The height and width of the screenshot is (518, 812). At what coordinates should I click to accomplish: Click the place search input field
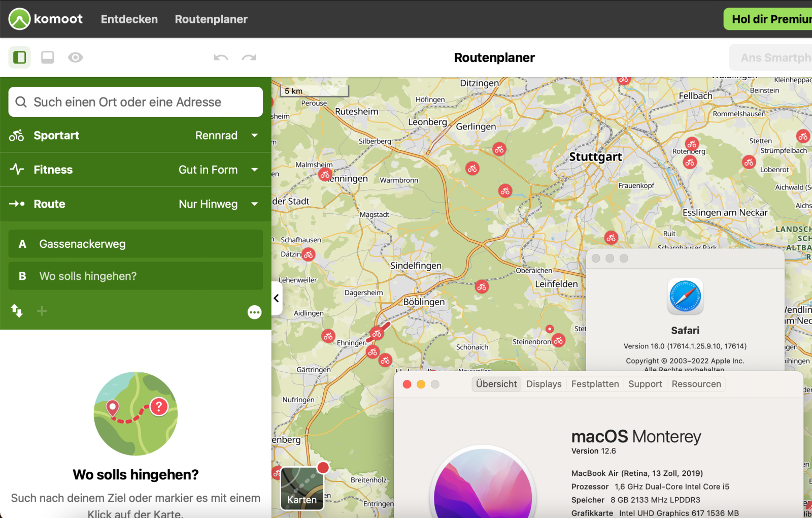click(x=136, y=102)
